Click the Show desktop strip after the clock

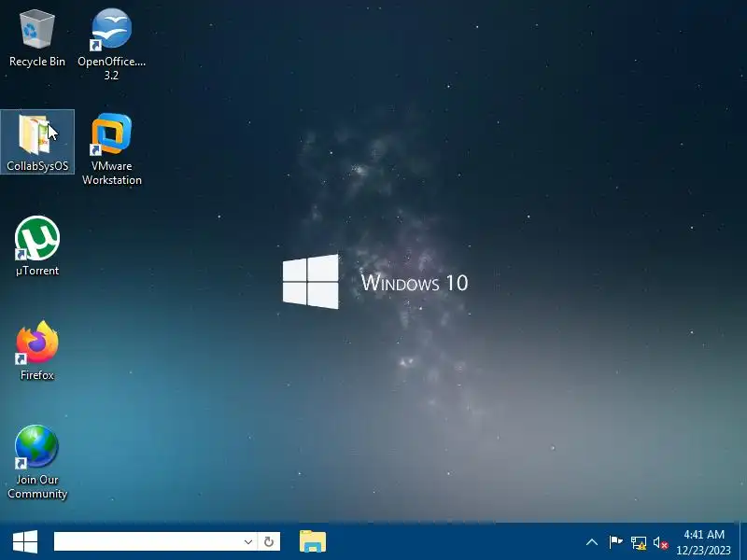point(743,542)
